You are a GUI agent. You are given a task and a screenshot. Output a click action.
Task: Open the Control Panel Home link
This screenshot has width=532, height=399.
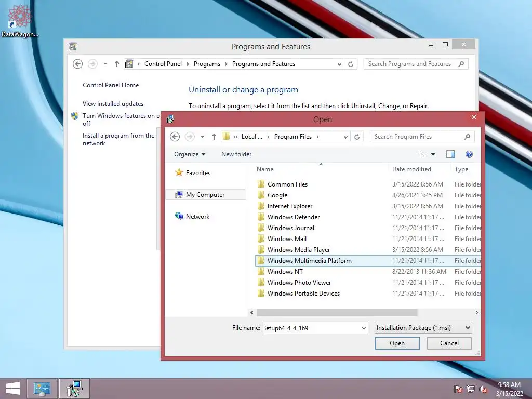click(111, 85)
